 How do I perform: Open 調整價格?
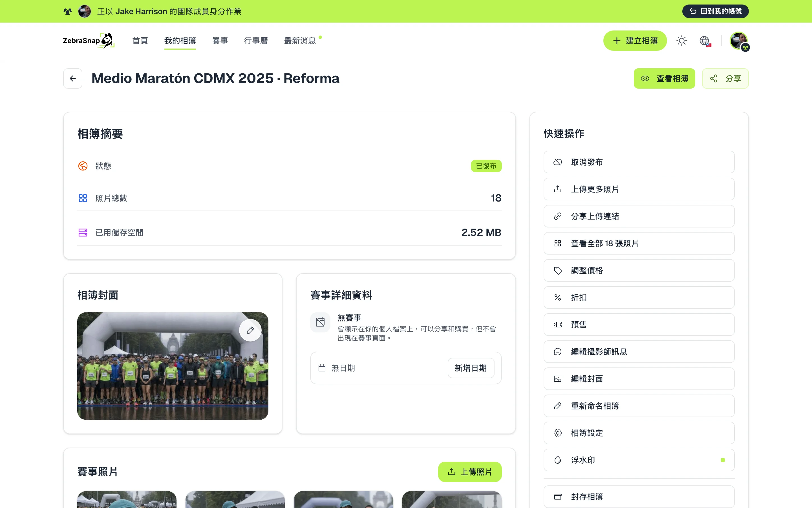tap(639, 270)
